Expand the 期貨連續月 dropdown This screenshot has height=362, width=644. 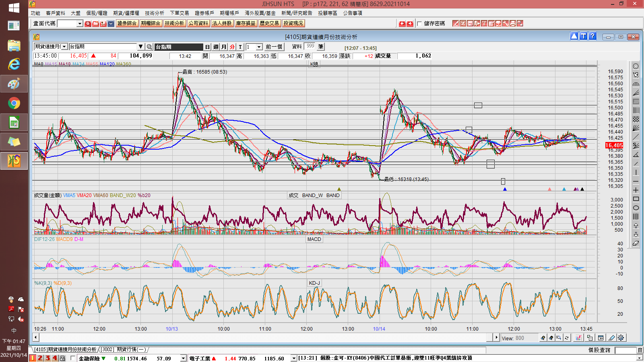coord(64,47)
